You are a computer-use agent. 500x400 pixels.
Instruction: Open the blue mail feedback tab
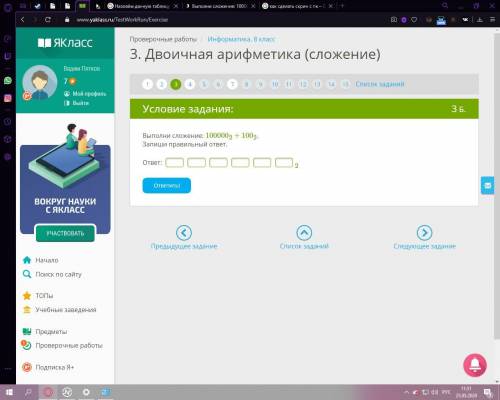tap(488, 185)
